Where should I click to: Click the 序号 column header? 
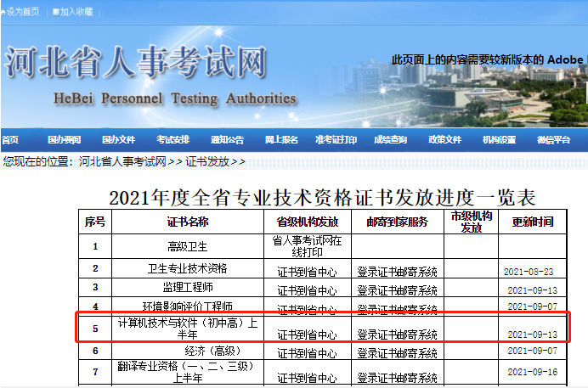(x=95, y=222)
